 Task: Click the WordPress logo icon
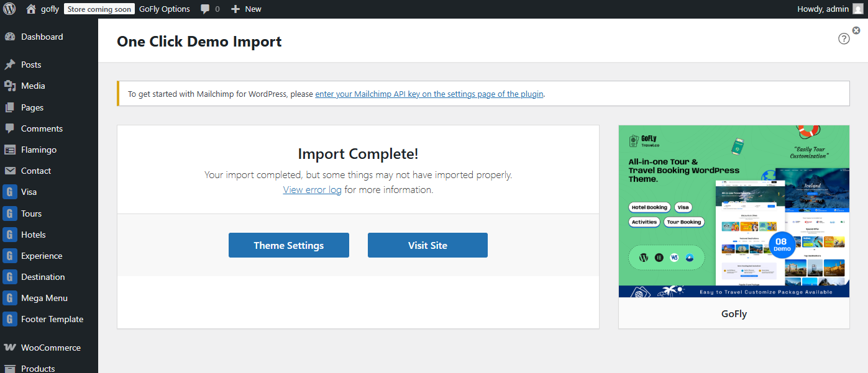pos(9,9)
